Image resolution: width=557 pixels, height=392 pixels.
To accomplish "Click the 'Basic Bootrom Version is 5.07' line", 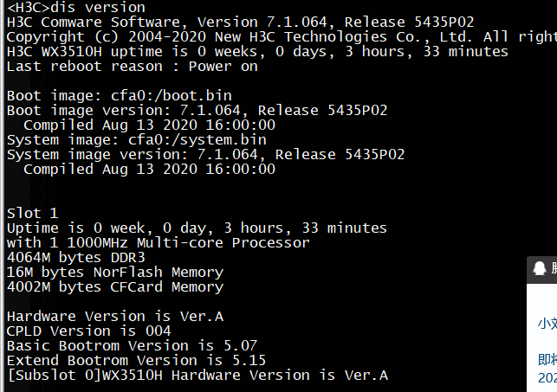I will pos(132,345).
